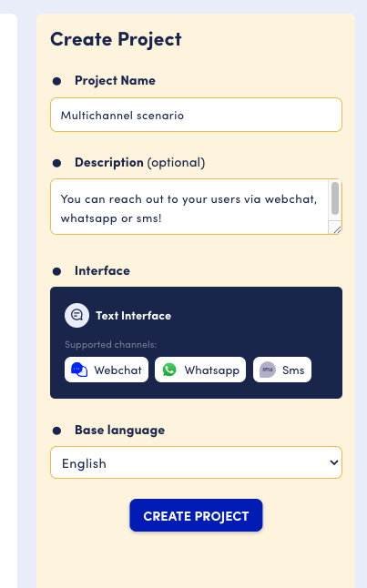Click the Description textarea scrollbar thumb
The image size is (367, 588).
(335, 198)
